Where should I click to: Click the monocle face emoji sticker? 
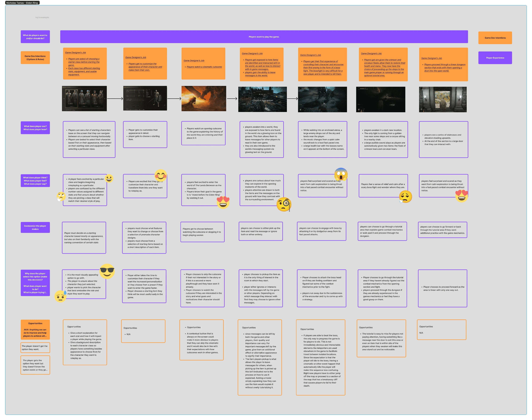click(284, 204)
